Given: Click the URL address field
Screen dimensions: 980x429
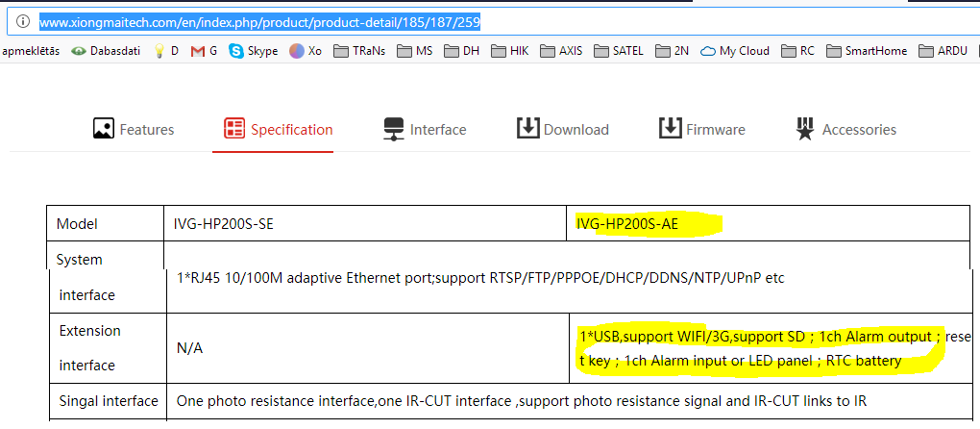Looking at the screenshot, I should tap(480, 20).
